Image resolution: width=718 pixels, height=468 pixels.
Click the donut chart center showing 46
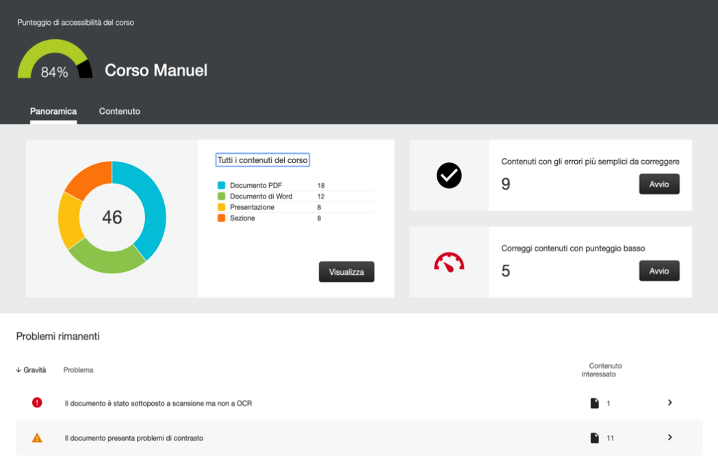(112, 217)
